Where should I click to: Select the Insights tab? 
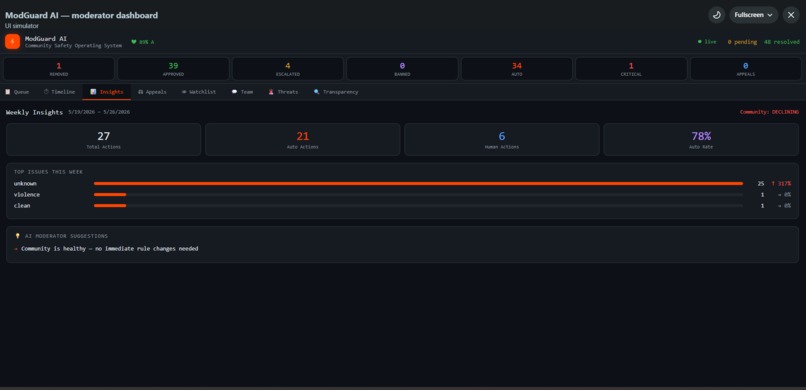(x=106, y=92)
